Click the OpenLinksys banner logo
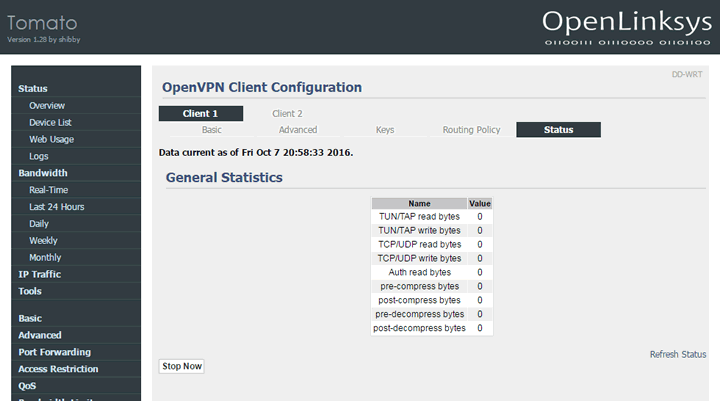The width and height of the screenshot is (720, 401). tap(627, 28)
